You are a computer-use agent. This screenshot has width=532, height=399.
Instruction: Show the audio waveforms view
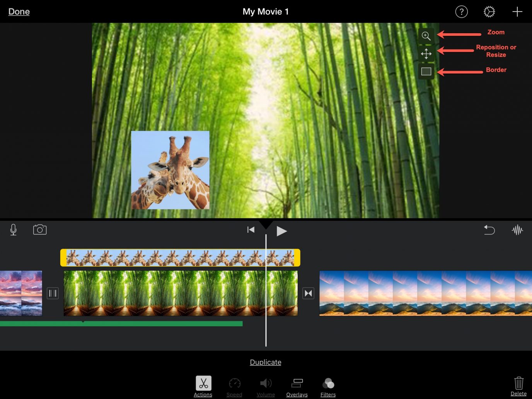tap(518, 230)
